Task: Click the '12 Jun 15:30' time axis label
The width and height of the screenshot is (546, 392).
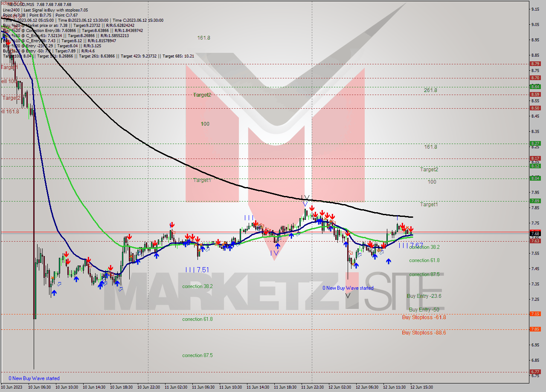Action: point(422,387)
